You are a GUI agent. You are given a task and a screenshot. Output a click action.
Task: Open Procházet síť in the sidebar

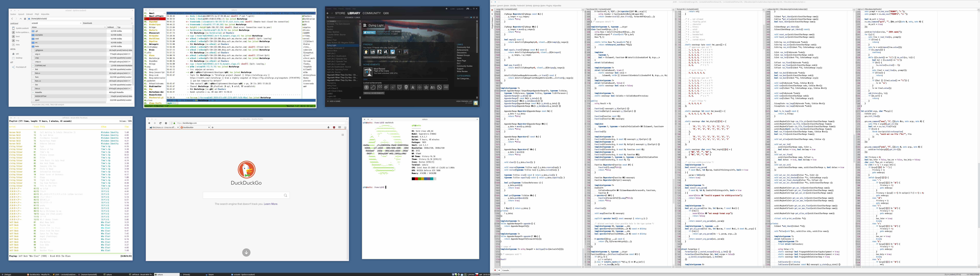tap(19, 67)
